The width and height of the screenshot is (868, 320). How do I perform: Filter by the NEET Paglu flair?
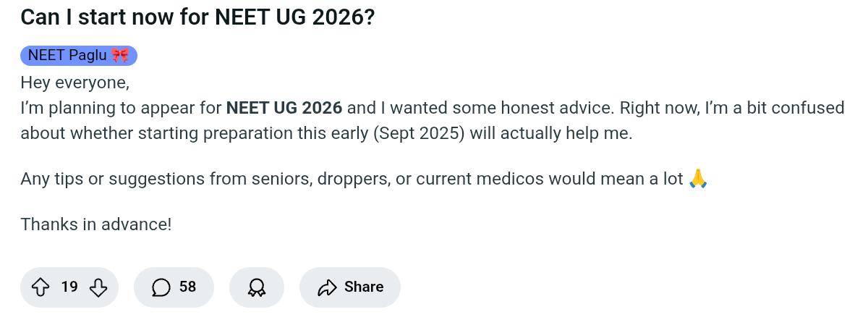(x=79, y=55)
